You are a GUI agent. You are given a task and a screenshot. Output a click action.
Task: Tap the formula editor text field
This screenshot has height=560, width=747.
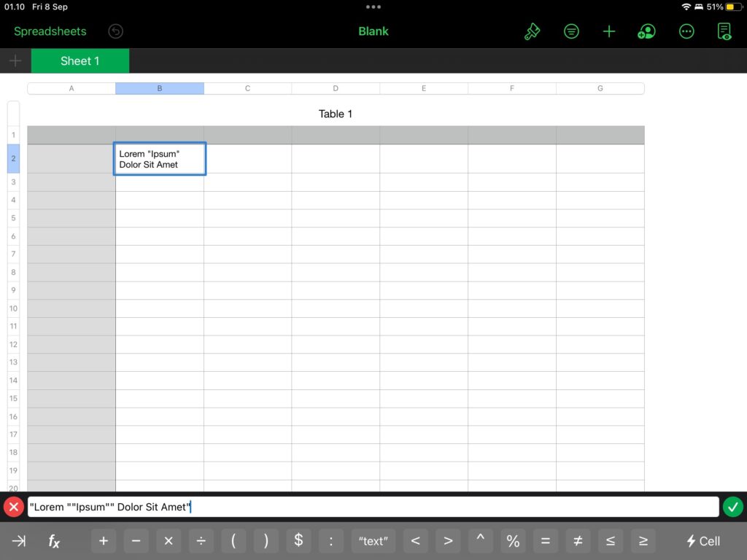(x=438, y=507)
